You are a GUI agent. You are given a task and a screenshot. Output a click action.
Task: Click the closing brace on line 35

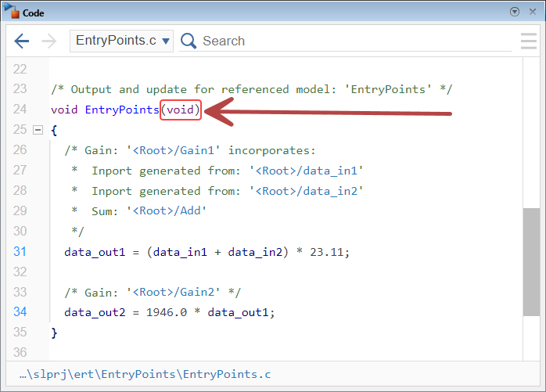coord(54,333)
